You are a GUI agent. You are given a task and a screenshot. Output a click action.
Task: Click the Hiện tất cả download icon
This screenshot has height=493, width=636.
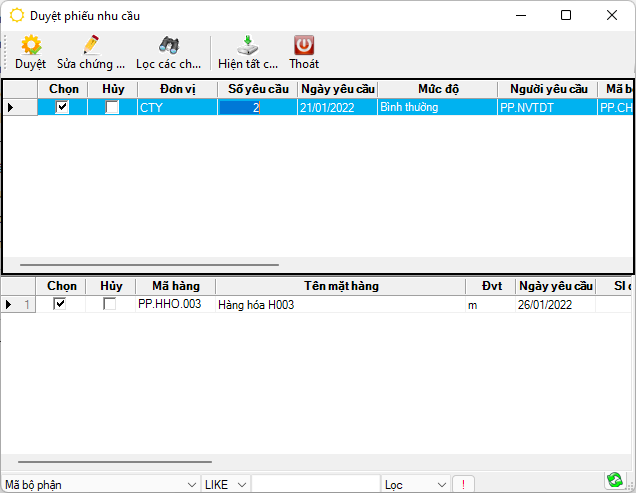[248, 46]
